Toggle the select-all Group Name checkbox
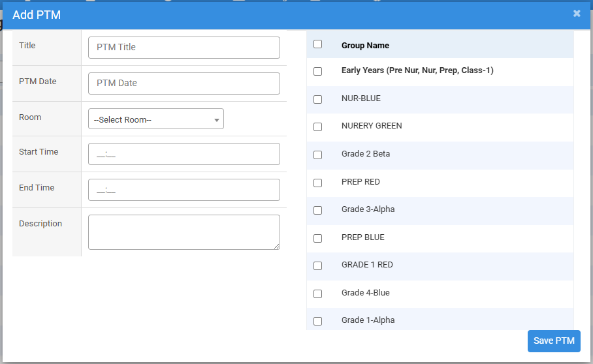593x364 pixels. click(317, 44)
